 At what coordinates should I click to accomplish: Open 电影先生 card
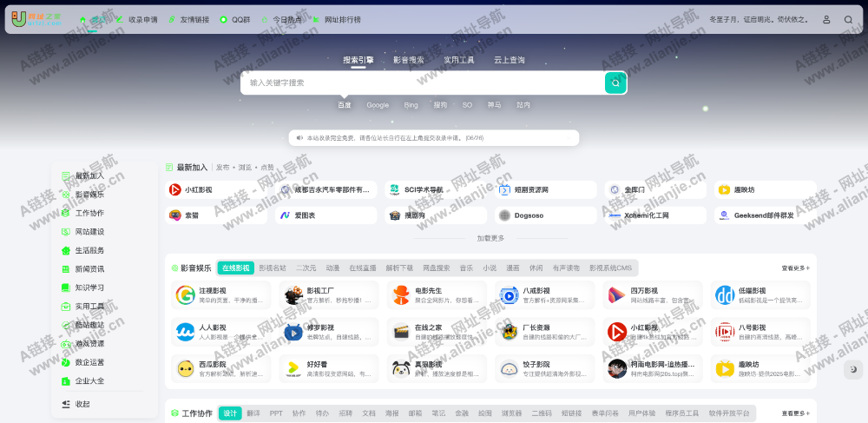point(437,295)
